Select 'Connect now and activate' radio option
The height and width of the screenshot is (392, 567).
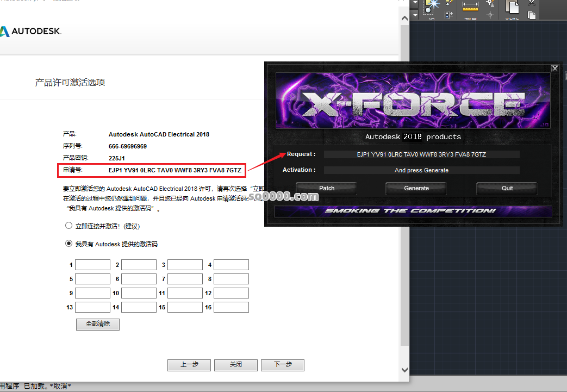click(x=68, y=226)
